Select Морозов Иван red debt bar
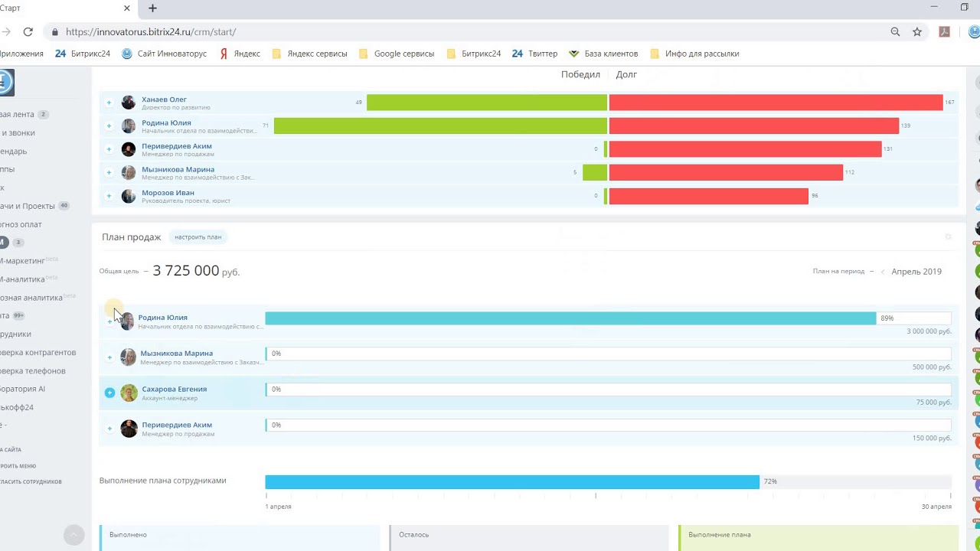 pos(708,196)
